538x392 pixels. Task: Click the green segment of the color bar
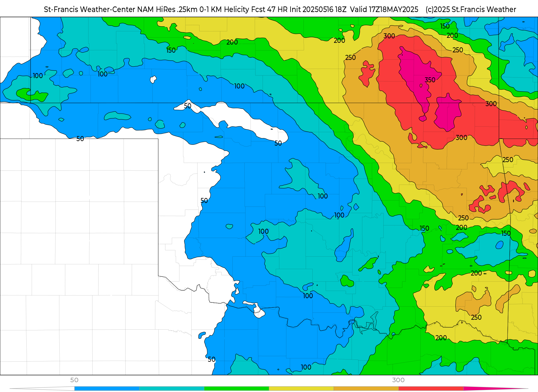pyautogui.click(x=236, y=389)
